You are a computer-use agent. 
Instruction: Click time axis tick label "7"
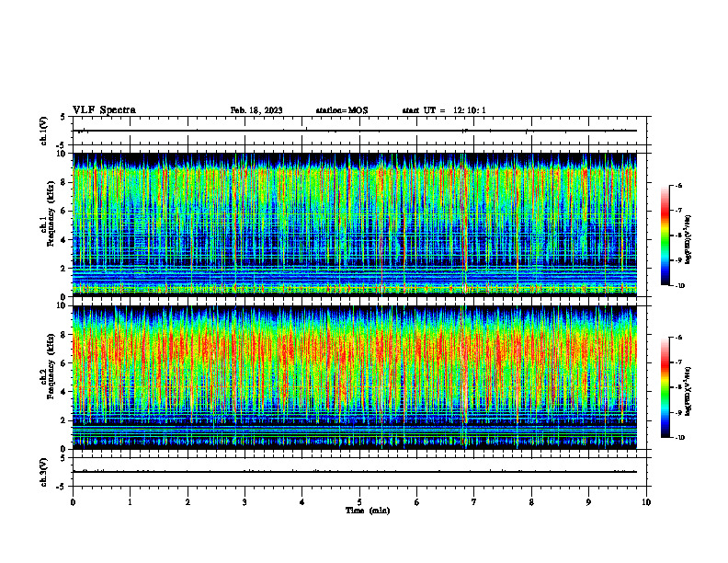pos(474,502)
